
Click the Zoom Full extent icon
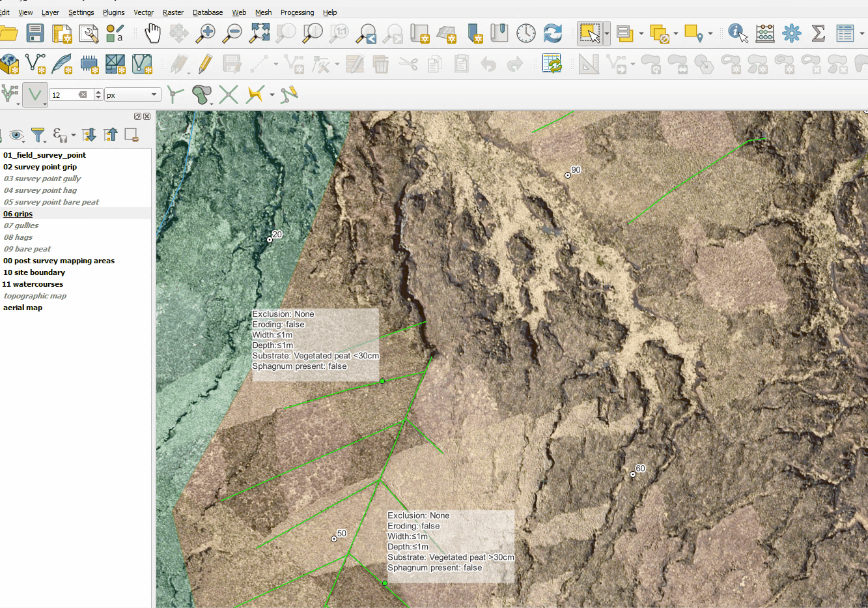coord(259,33)
